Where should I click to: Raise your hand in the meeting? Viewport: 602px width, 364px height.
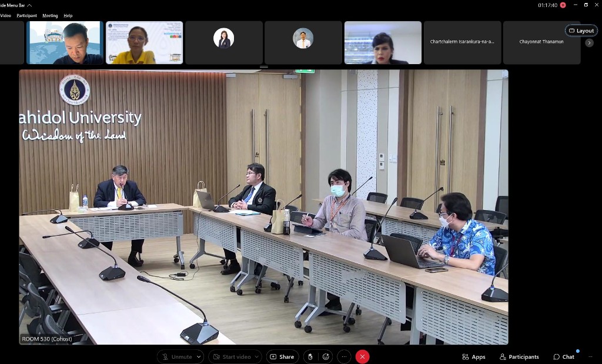click(310, 357)
